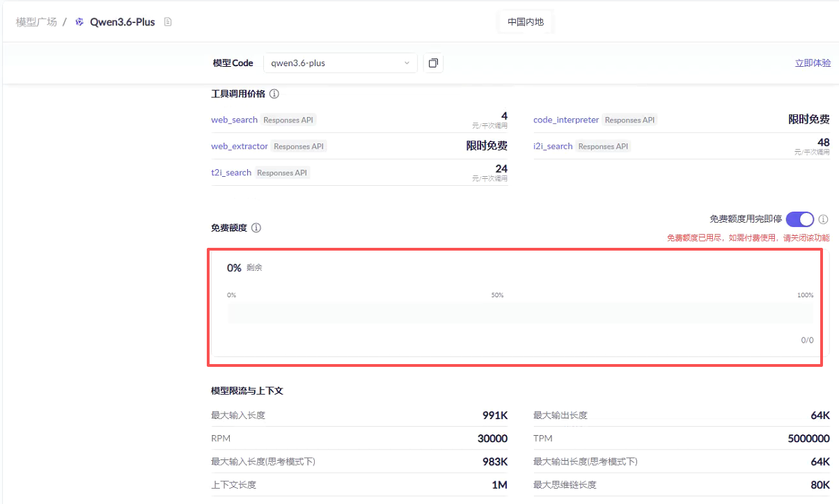Copy the model code qwen3.6-plus
The height and width of the screenshot is (504, 839).
pyautogui.click(x=433, y=63)
